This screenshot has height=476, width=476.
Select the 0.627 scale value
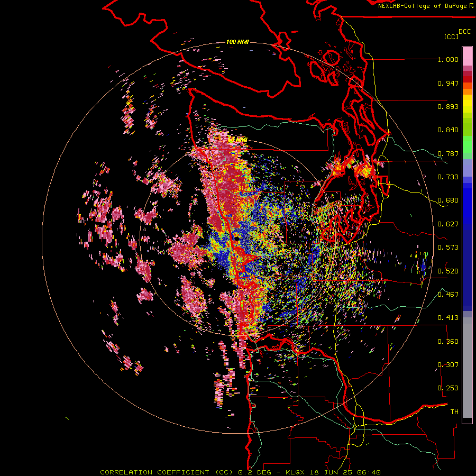tap(448, 224)
